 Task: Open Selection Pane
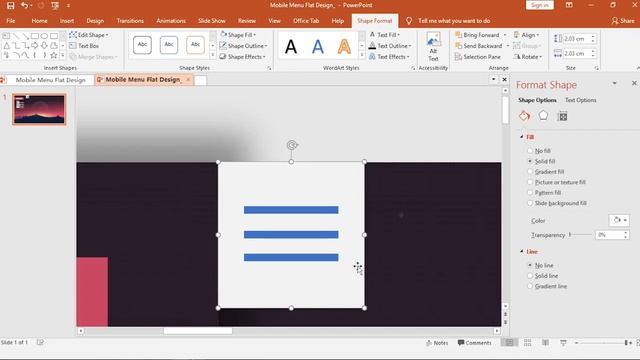(478, 57)
